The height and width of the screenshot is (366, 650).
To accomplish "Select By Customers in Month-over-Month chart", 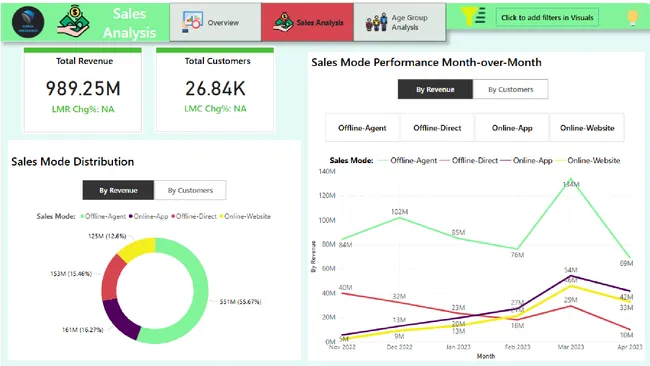I will [510, 89].
